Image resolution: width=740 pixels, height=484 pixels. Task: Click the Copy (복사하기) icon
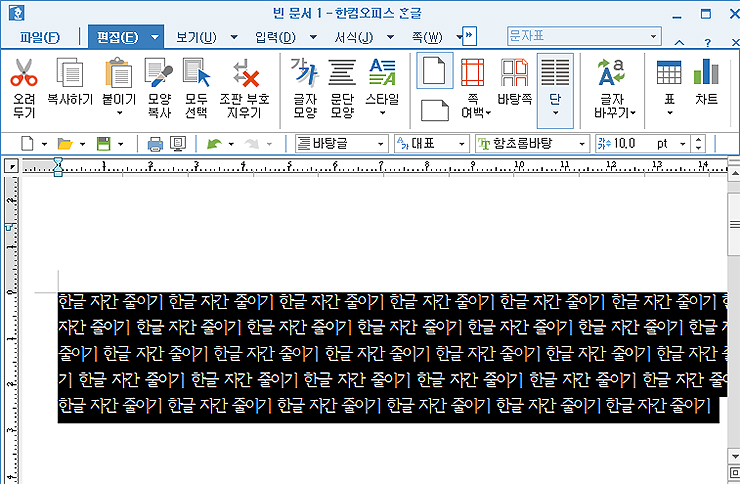click(x=70, y=73)
